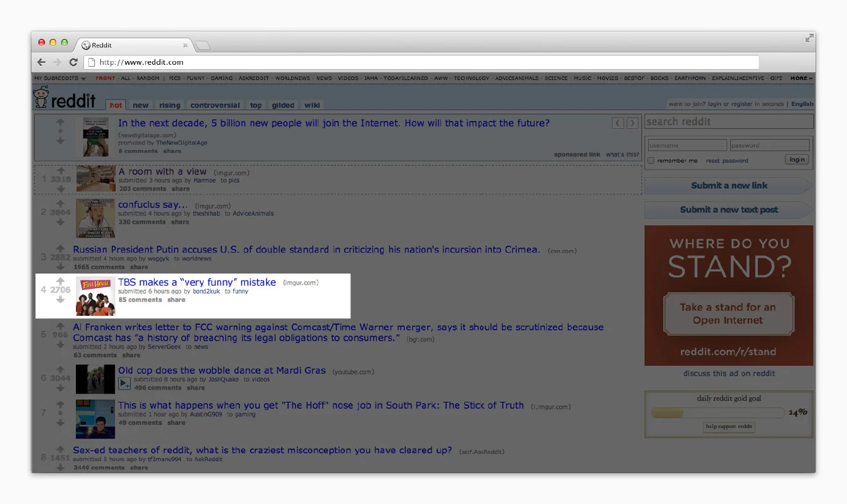Upvote the Al Franken FCC letter post
The height and width of the screenshot is (504, 847).
click(60, 326)
